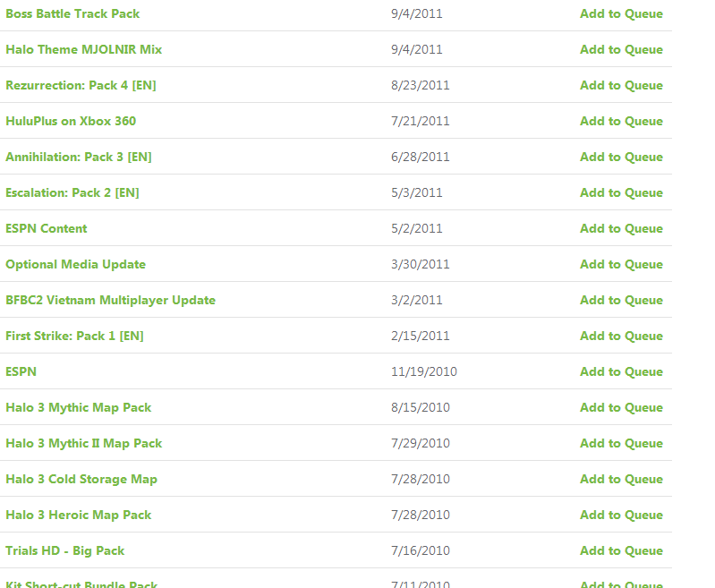
Task: Open the Boss Battle Track Pack link
Action: point(72,13)
